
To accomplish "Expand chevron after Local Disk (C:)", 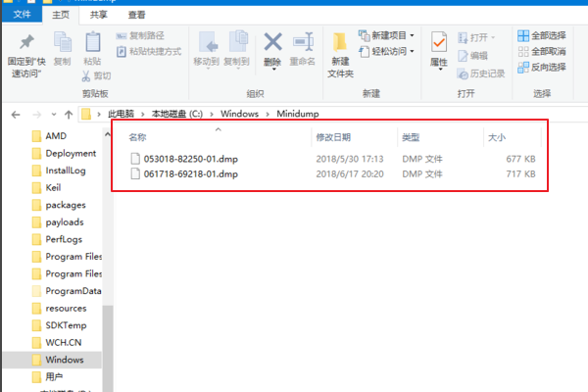I will [212, 114].
